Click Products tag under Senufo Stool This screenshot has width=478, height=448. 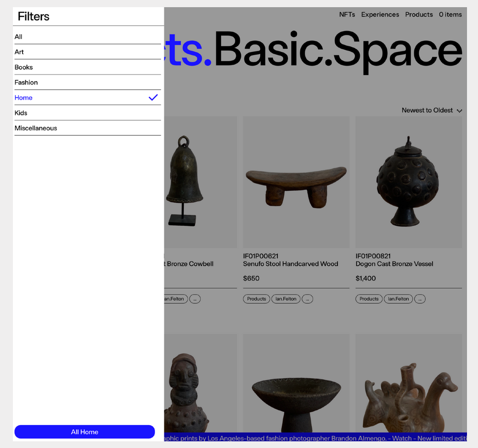point(256,299)
